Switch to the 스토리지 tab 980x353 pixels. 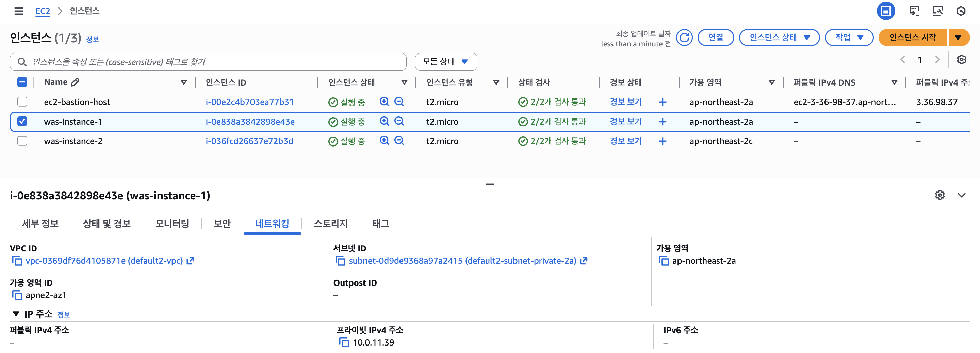click(331, 224)
